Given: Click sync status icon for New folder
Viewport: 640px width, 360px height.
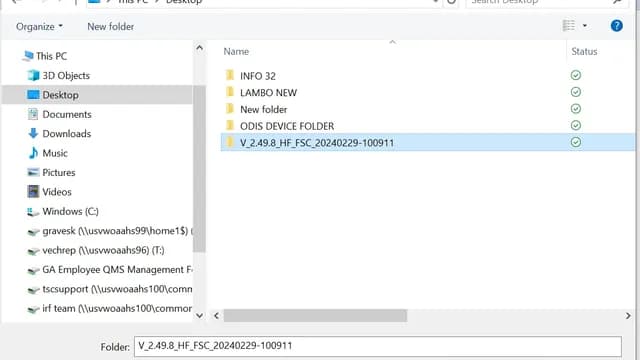Looking at the screenshot, I should (x=576, y=109).
